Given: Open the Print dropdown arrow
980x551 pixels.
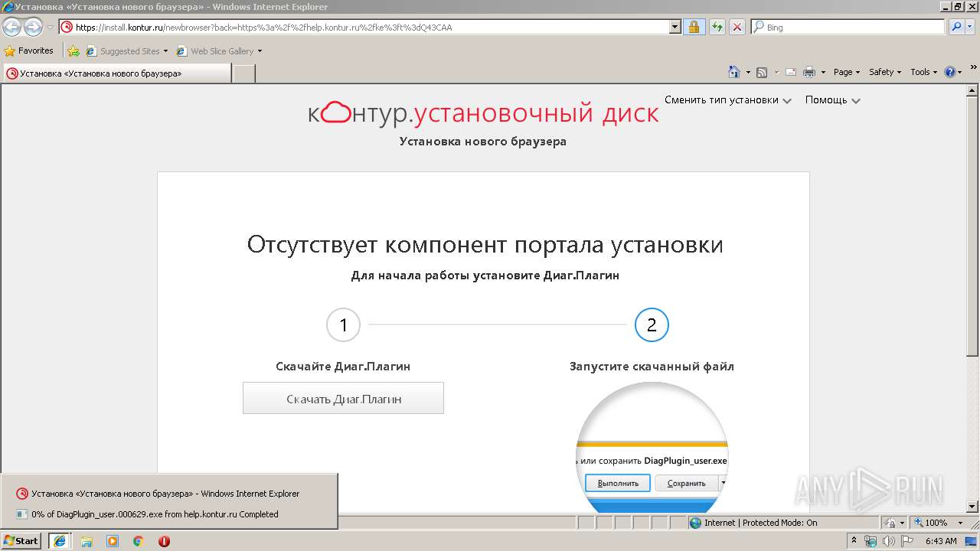Looking at the screenshot, I should coord(823,72).
